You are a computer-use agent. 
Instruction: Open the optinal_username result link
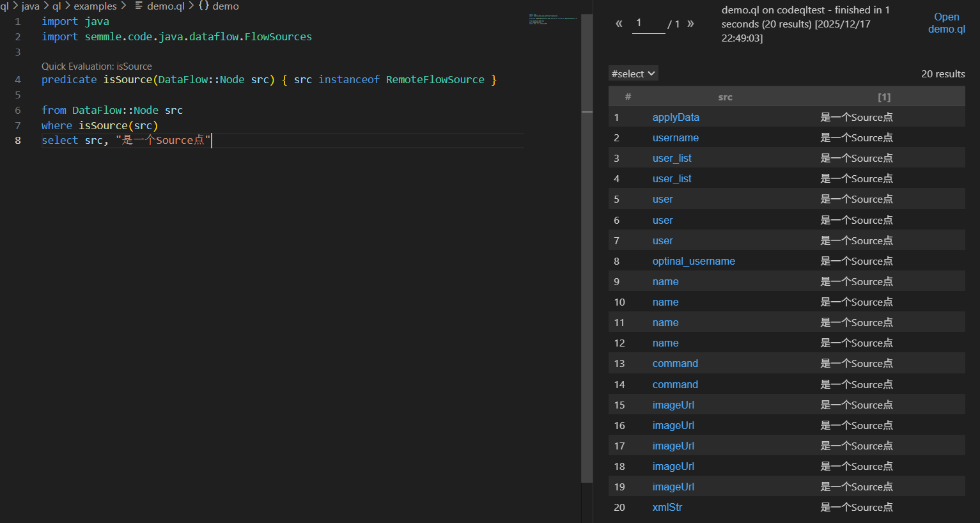point(694,261)
